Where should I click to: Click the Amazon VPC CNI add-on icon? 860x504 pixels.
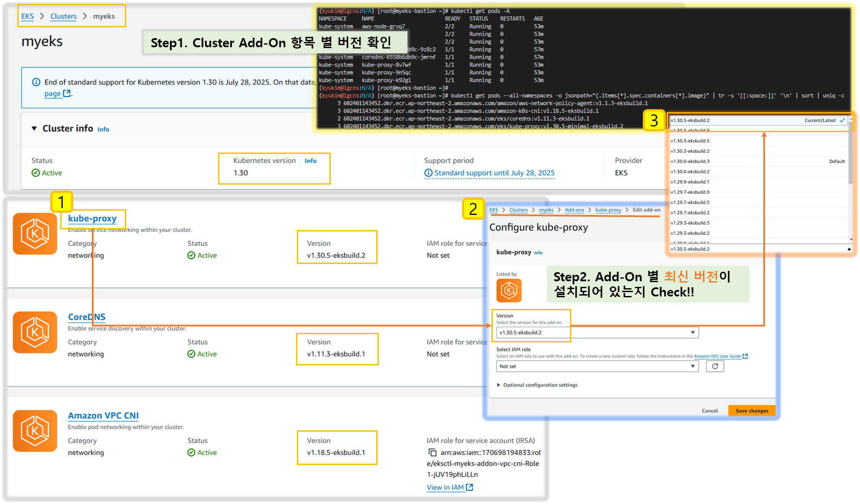tap(35, 431)
